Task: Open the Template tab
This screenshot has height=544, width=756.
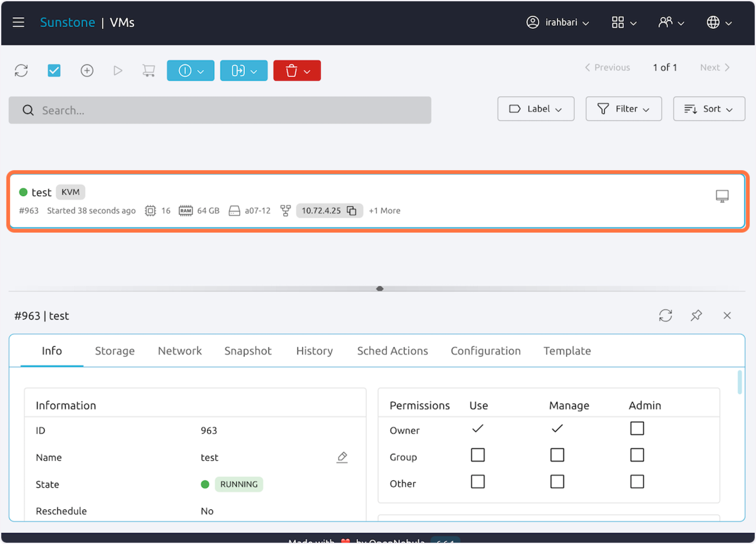Action: [567, 351]
